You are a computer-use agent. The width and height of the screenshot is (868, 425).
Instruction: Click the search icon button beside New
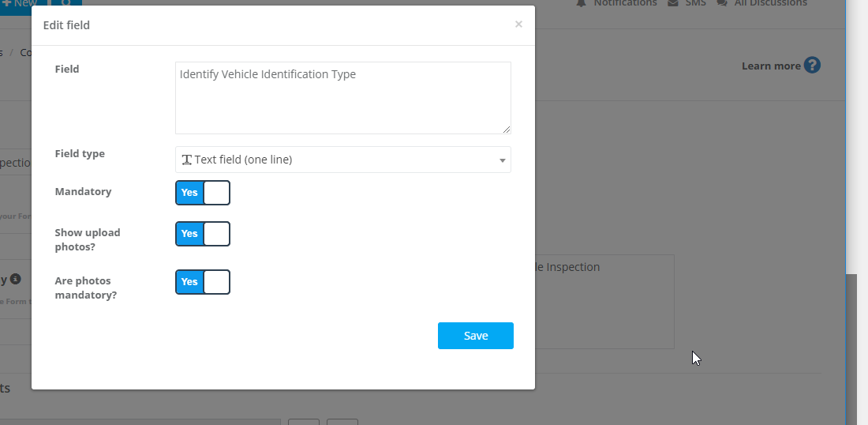(x=65, y=6)
